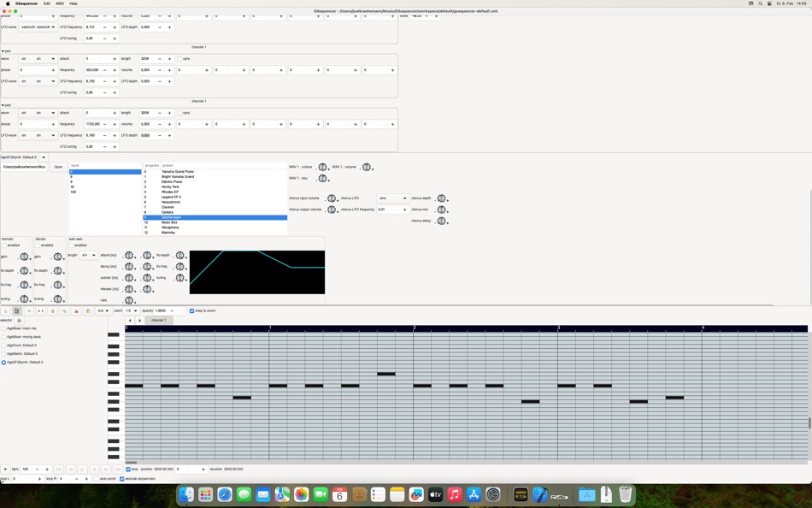
Task: Uncheck the exclude sequencers checkbox
Action: (x=122, y=478)
